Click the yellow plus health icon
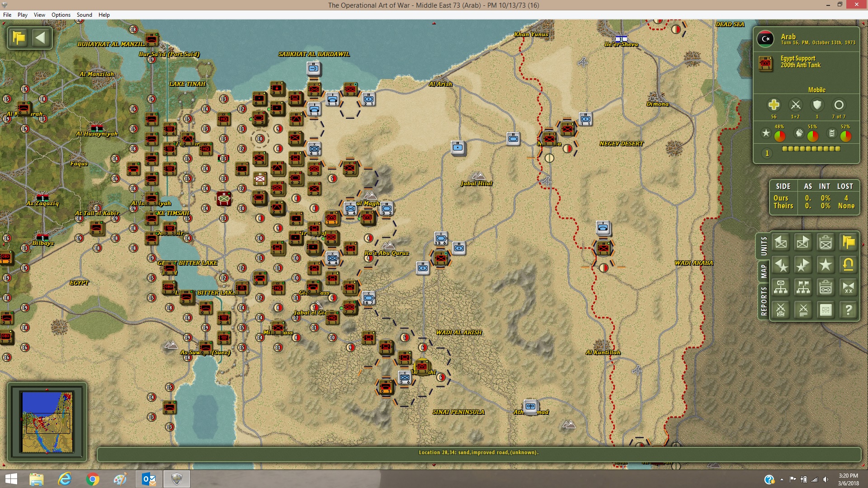This screenshot has width=868, height=488. point(774,105)
